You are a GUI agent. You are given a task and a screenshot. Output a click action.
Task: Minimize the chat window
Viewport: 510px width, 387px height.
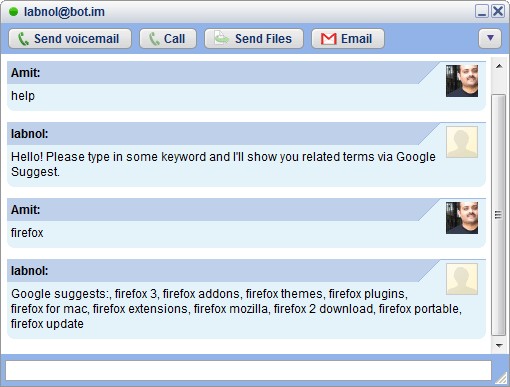click(481, 11)
